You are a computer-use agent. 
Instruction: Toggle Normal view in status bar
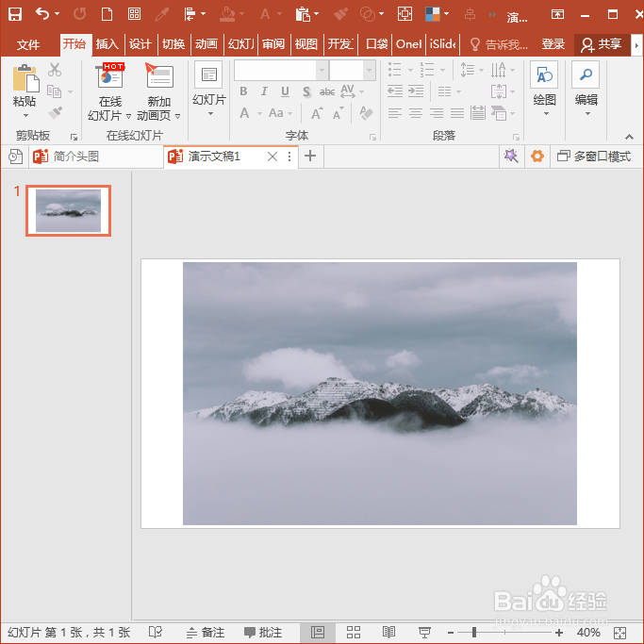(318, 632)
